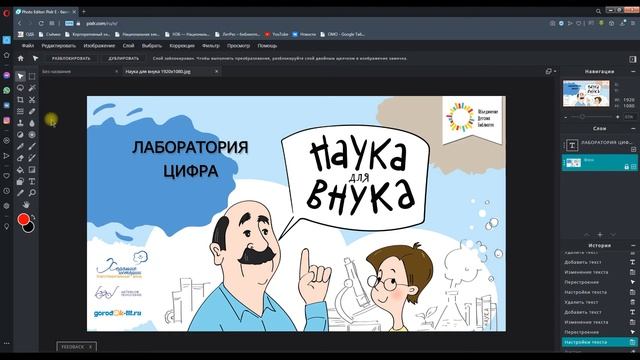Open the Коррекция menu
Image resolution: width=640 pixels, height=360 pixels.
182,46
